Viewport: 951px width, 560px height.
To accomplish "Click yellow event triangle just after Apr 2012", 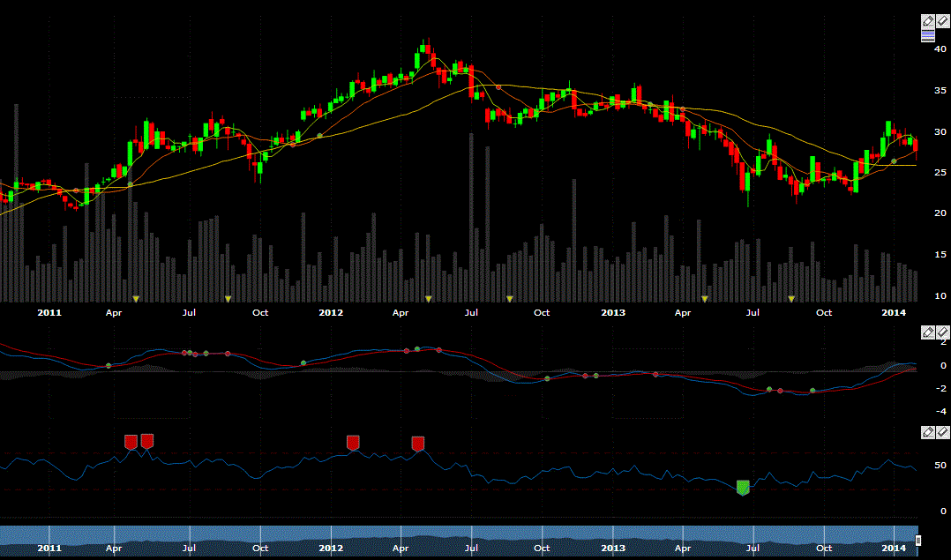I will pos(429,299).
